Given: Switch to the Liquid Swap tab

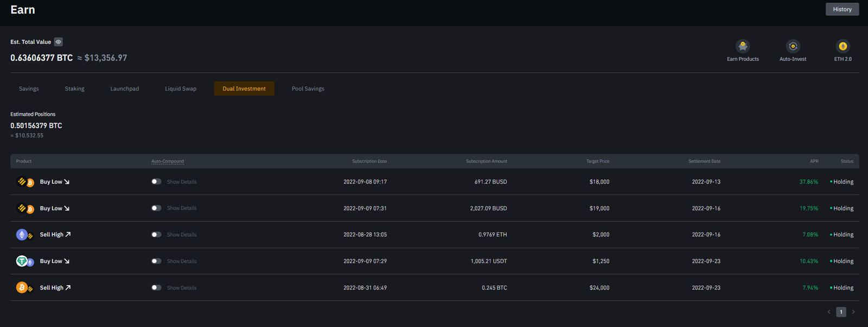Looking at the screenshot, I should pos(181,89).
